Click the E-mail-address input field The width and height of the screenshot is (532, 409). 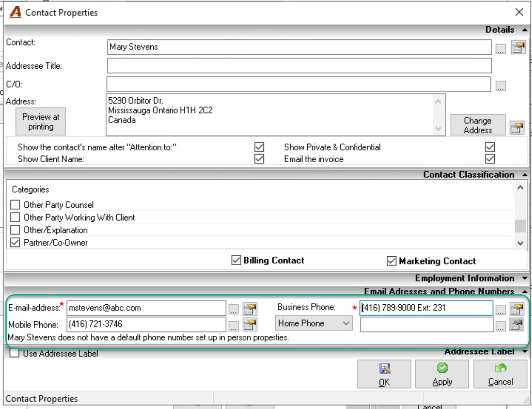pos(147,308)
